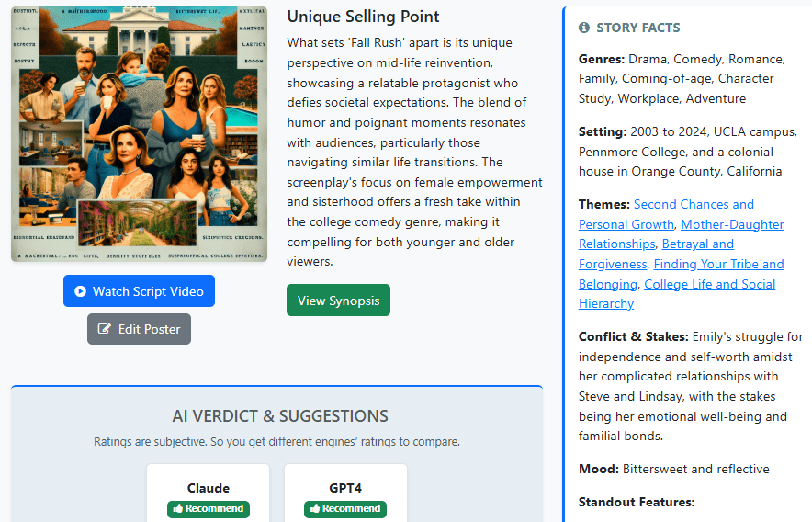This screenshot has height=522, width=812.
Task: Open the View Synopsis button
Action: click(x=338, y=301)
